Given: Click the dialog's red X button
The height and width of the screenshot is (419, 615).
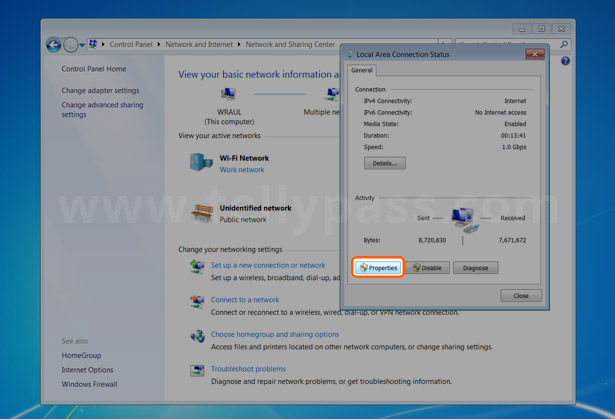Looking at the screenshot, I should (x=535, y=54).
